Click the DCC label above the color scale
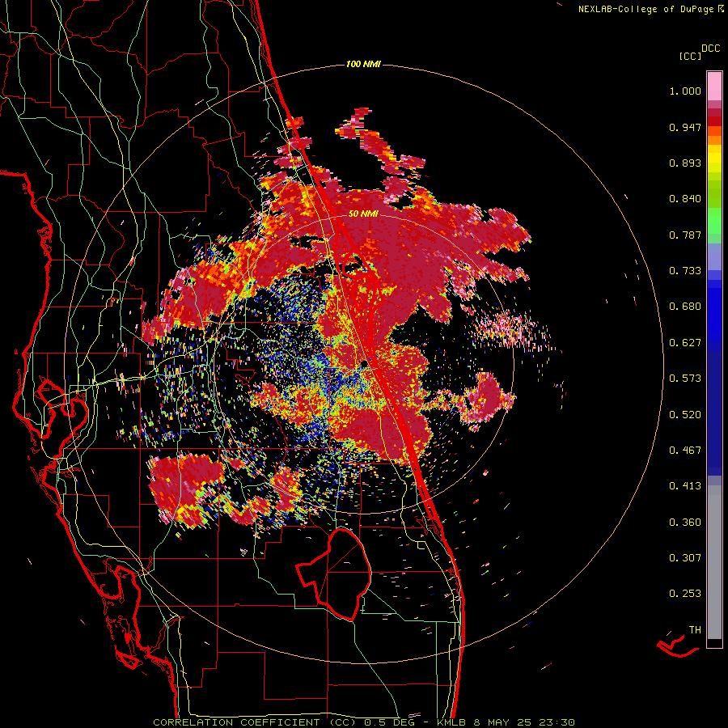 711,49
